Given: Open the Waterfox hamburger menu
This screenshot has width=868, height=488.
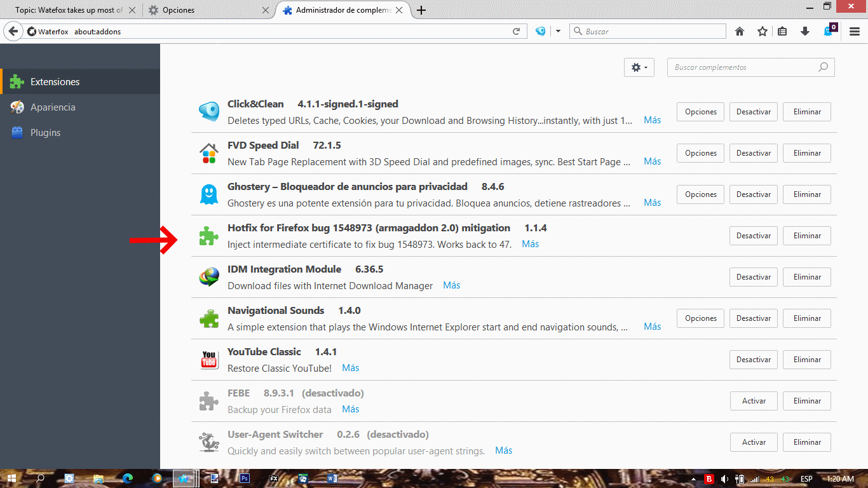Looking at the screenshot, I should (x=855, y=31).
